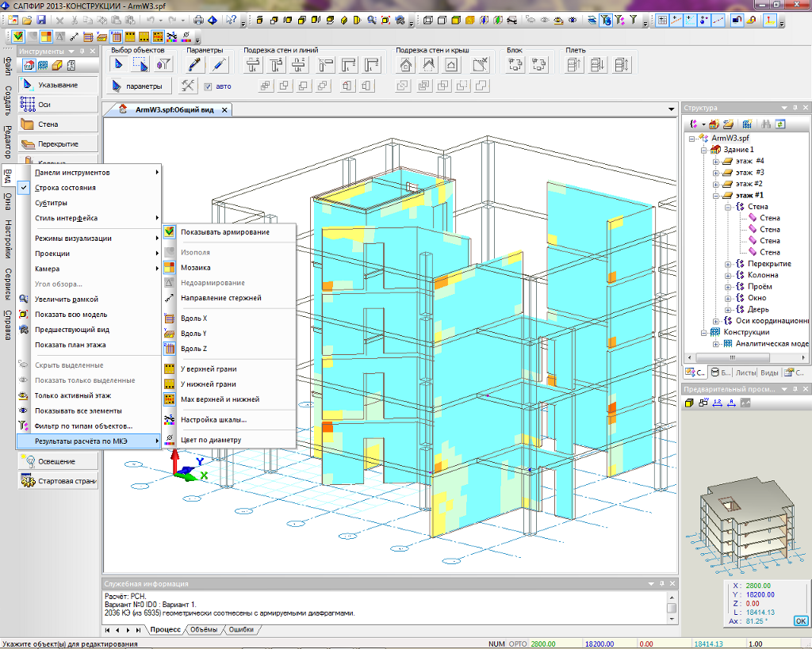The height and width of the screenshot is (649, 812).
Task: Click binoculars search icon in Структура panel
Action: tap(766, 124)
